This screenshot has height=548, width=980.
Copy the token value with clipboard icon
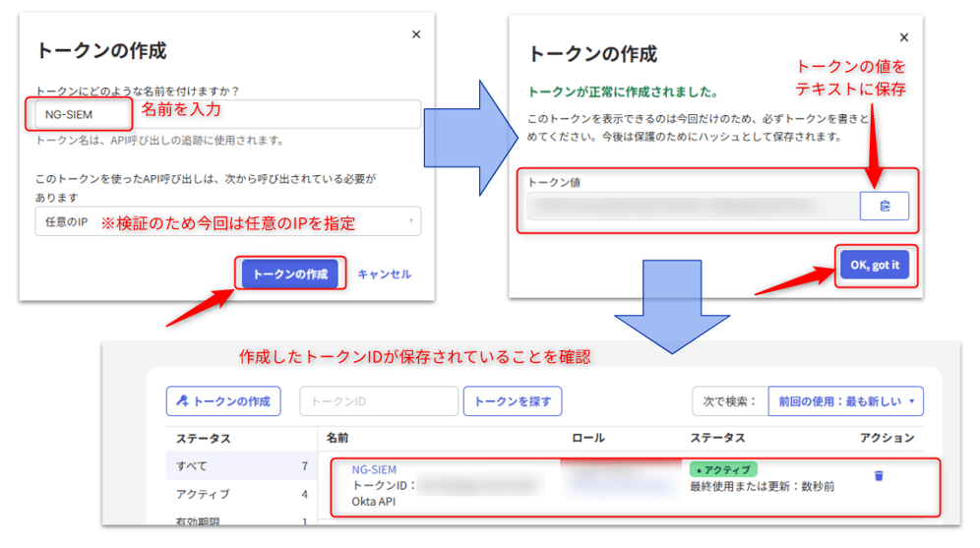(x=884, y=207)
